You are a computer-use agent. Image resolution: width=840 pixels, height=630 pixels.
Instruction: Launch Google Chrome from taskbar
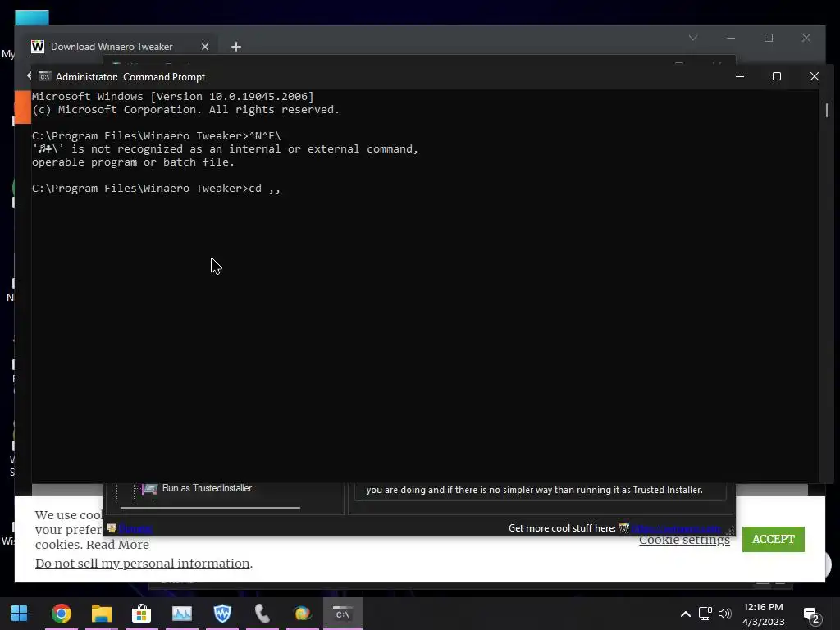point(62,614)
